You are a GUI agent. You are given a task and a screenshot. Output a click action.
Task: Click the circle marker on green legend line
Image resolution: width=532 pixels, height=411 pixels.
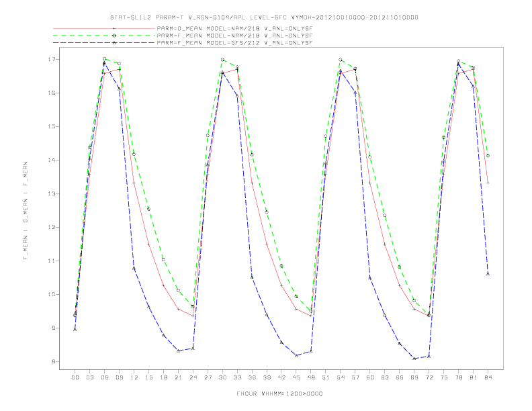click(x=114, y=36)
